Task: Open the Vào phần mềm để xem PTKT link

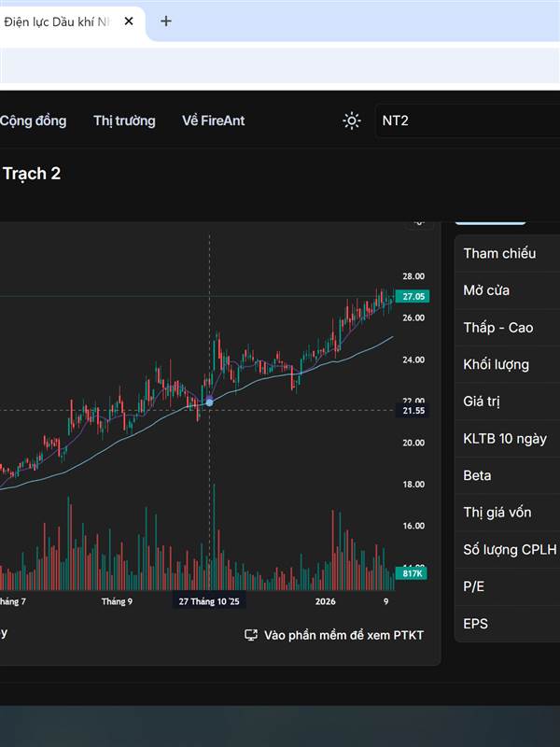Action: (x=343, y=635)
